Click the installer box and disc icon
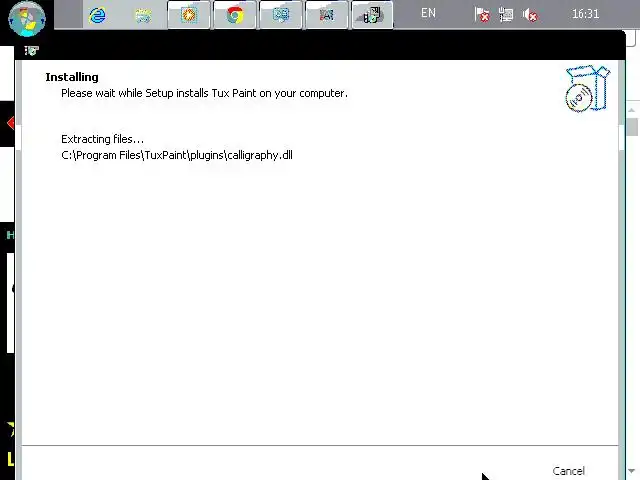The width and height of the screenshot is (640, 480). point(587,88)
